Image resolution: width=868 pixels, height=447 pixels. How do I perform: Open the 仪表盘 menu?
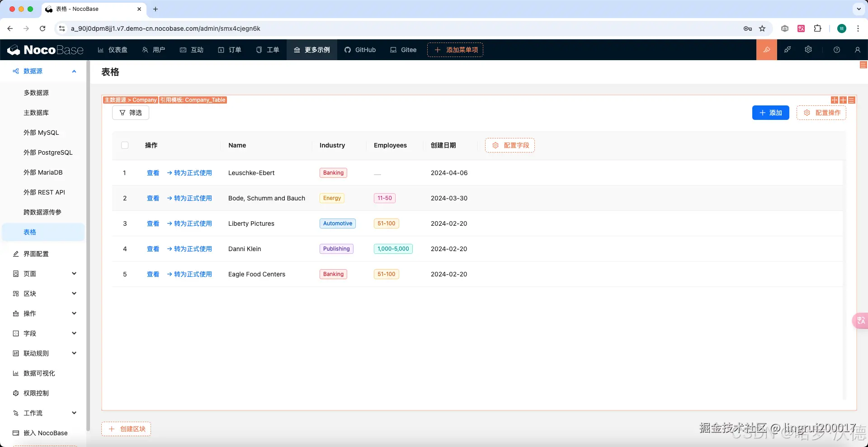(x=113, y=50)
